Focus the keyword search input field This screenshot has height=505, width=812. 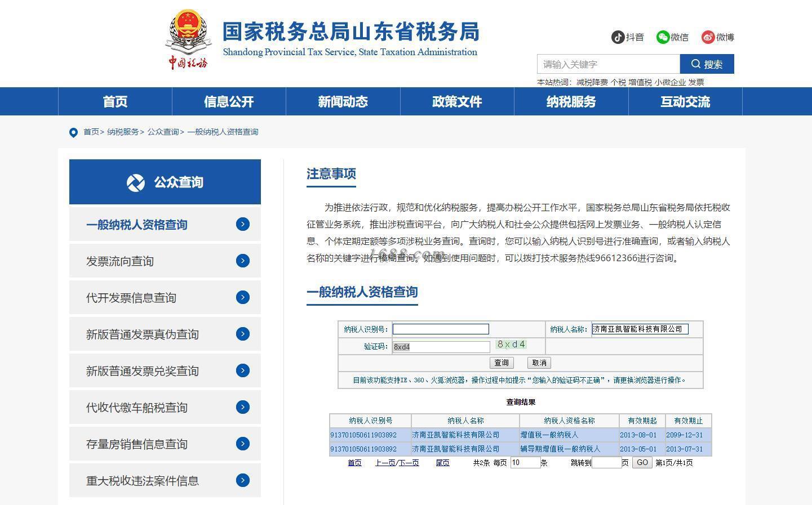coord(609,64)
